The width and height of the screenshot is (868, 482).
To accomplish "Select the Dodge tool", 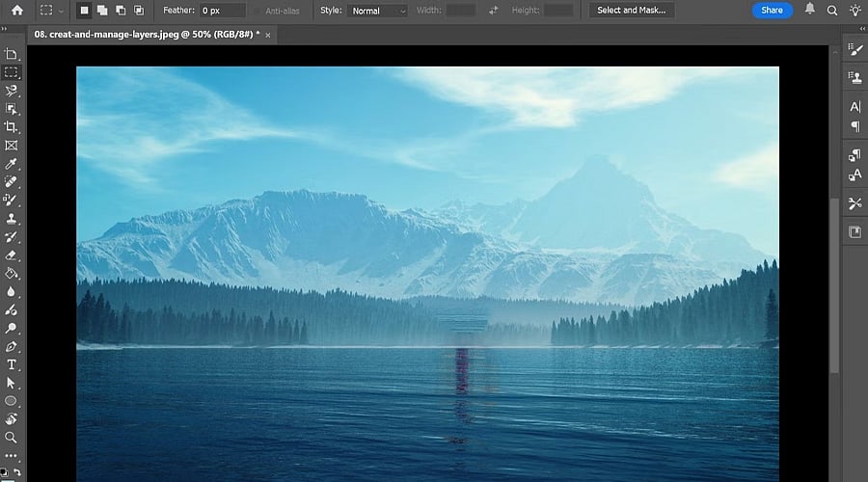I will point(11,328).
